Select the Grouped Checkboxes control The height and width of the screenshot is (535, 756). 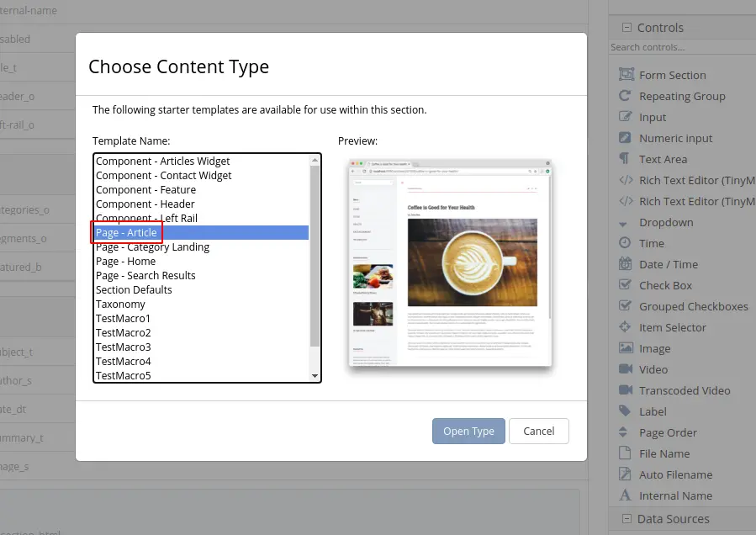(x=693, y=306)
